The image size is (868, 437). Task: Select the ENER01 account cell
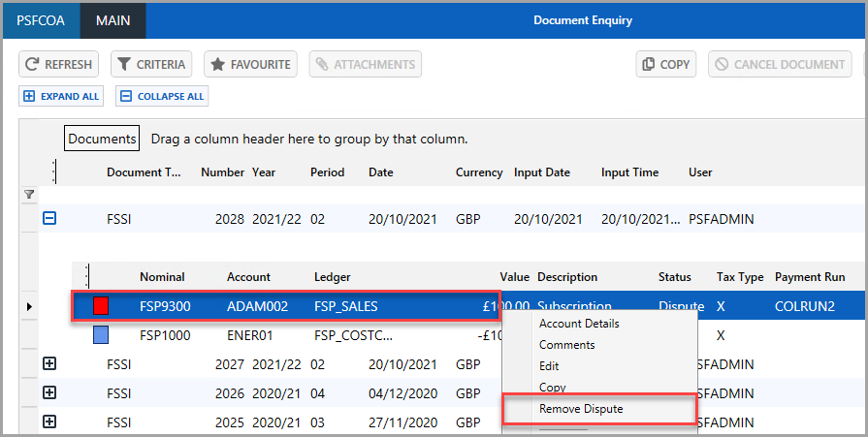click(x=249, y=335)
